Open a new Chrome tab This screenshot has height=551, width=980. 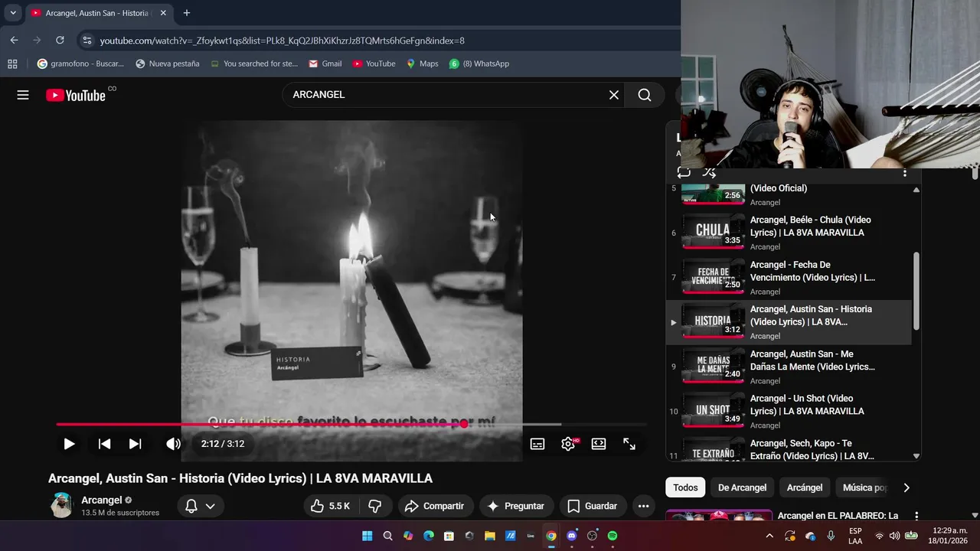pyautogui.click(x=187, y=13)
